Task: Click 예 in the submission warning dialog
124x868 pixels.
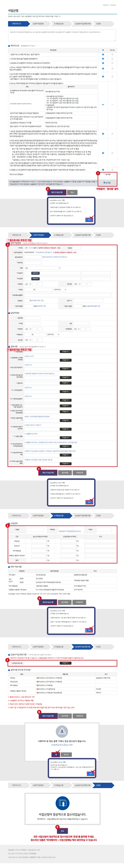Action: coord(56,754)
